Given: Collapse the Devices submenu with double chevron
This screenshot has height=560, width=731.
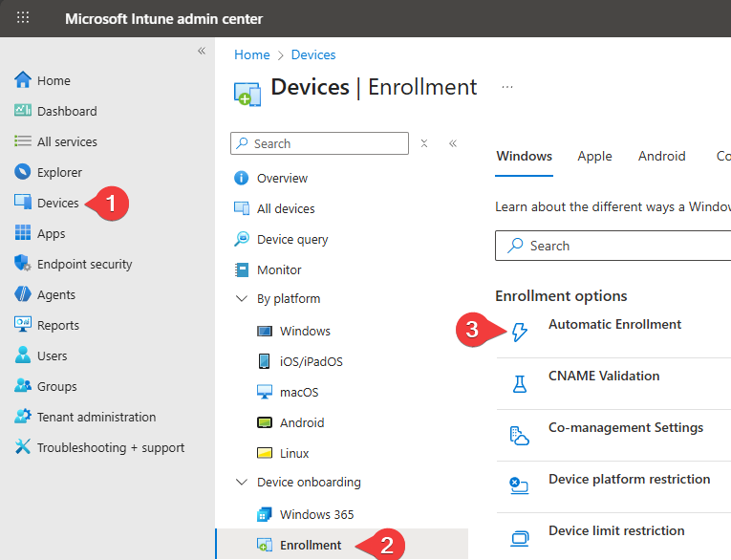Looking at the screenshot, I should tap(453, 143).
